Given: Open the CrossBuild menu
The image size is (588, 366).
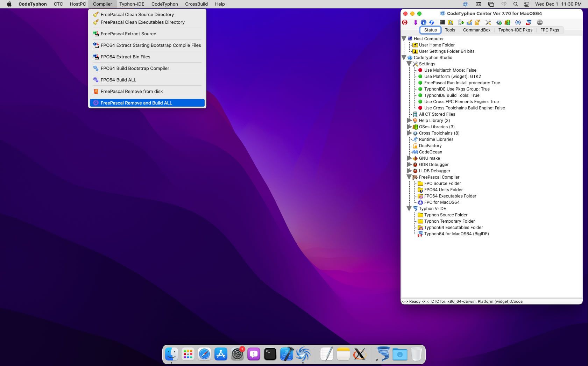Looking at the screenshot, I should point(196,4).
